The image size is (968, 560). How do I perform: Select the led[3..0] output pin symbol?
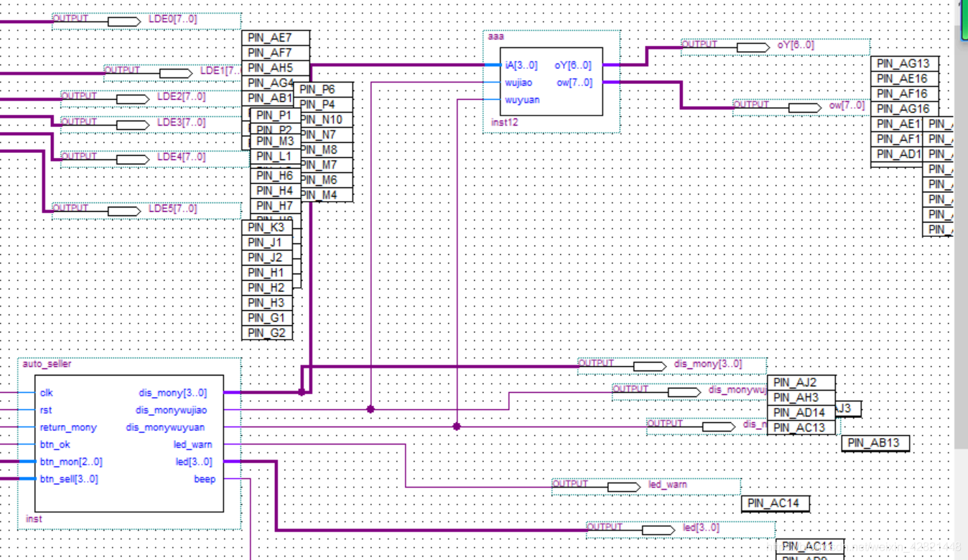658,530
